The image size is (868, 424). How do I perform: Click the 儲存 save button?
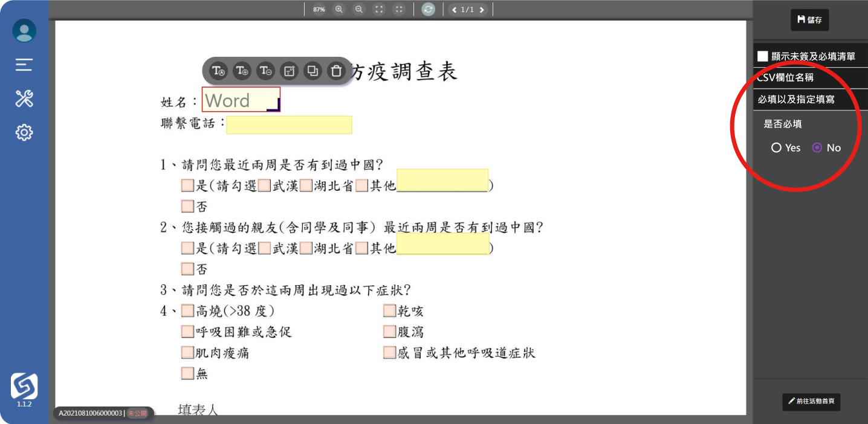coord(809,20)
